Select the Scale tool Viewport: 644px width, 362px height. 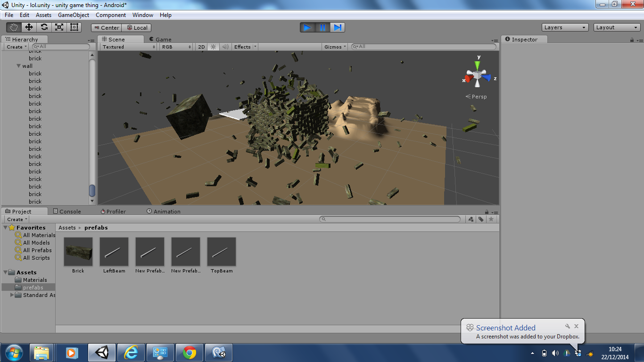coord(59,27)
